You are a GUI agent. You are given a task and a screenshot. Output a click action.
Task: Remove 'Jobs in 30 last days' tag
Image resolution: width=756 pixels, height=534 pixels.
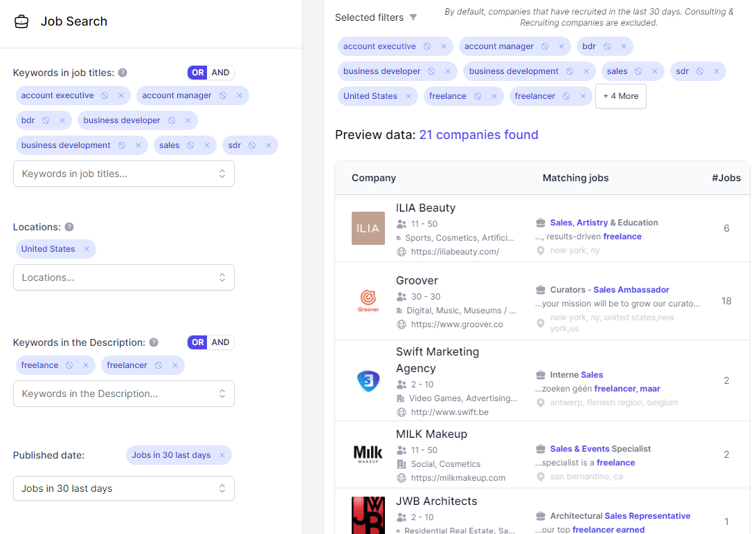222,455
